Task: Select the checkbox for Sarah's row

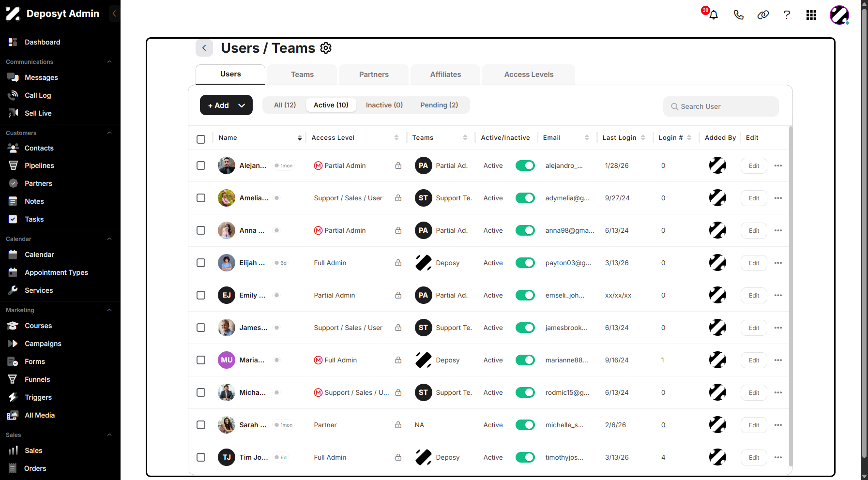Action: 201,425
